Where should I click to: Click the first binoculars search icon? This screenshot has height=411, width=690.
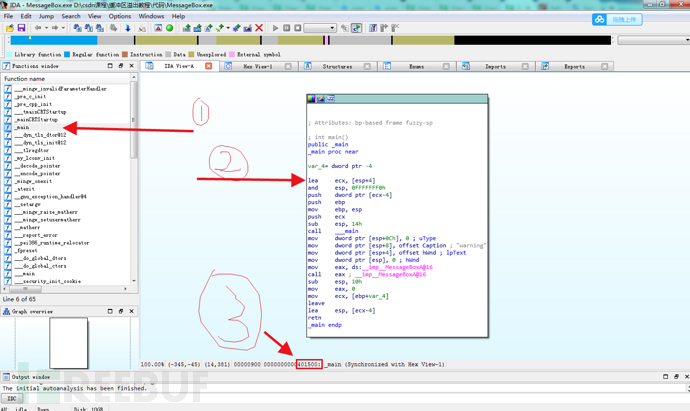point(77,28)
